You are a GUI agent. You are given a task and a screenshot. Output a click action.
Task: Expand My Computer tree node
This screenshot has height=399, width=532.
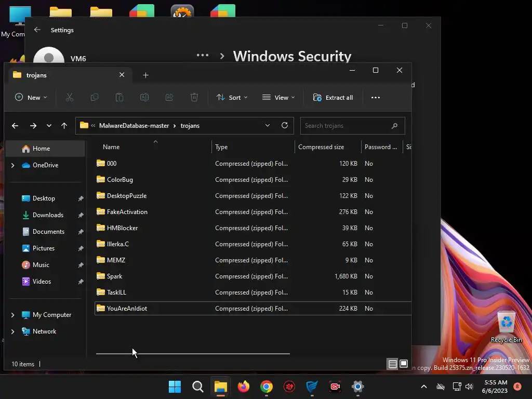pos(13,315)
